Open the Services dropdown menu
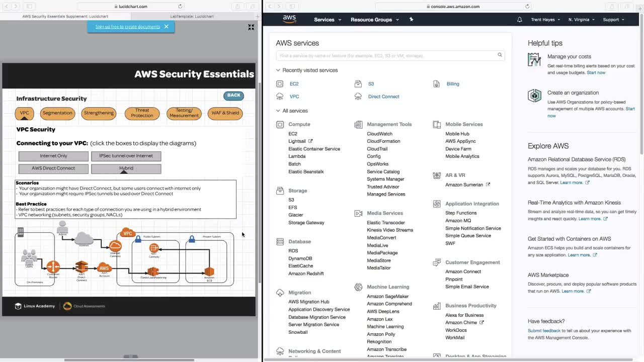Image resolution: width=644 pixels, height=362 pixels. [x=328, y=20]
